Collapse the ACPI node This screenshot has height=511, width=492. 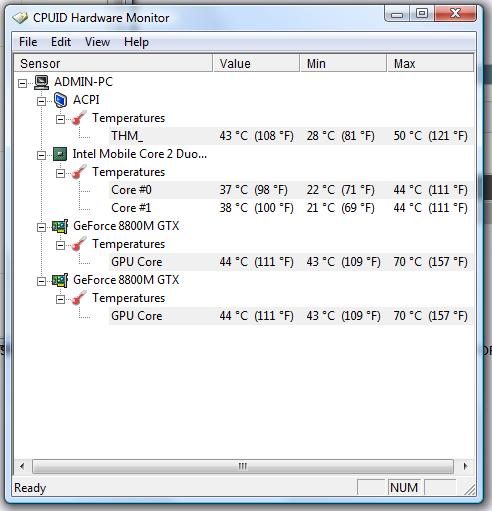click(x=41, y=101)
